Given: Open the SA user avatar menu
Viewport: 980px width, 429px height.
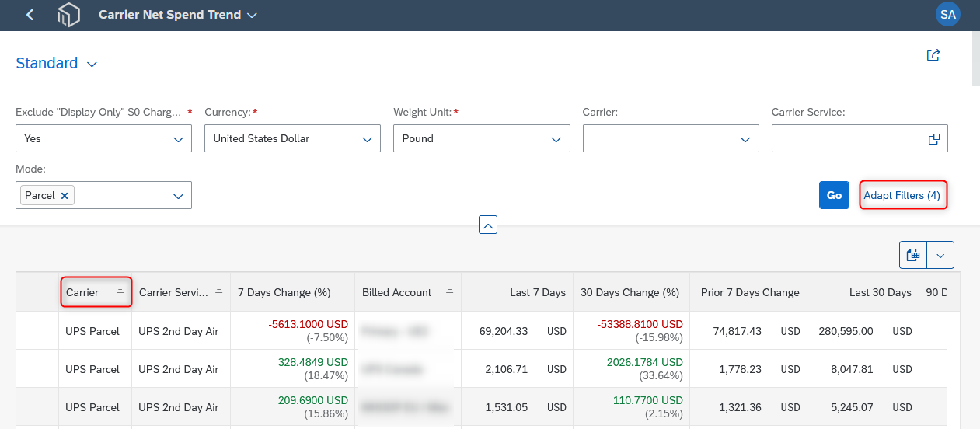Looking at the screenshot, I should point(948,15).
